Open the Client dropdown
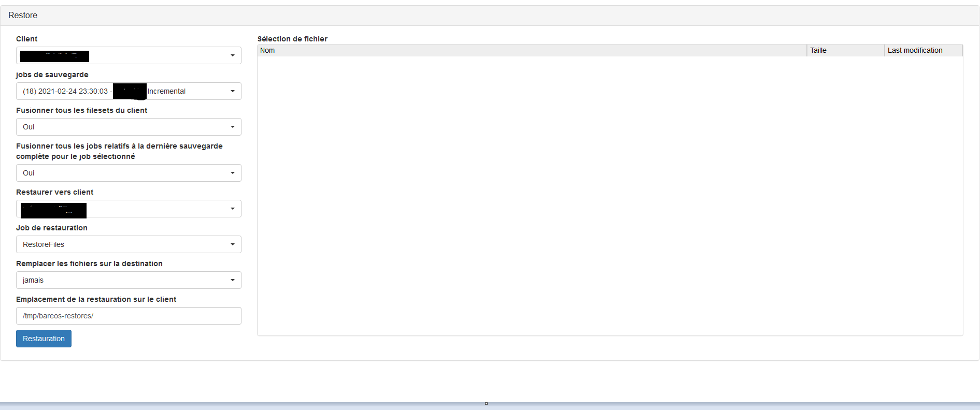 click(x=129, y=55)
